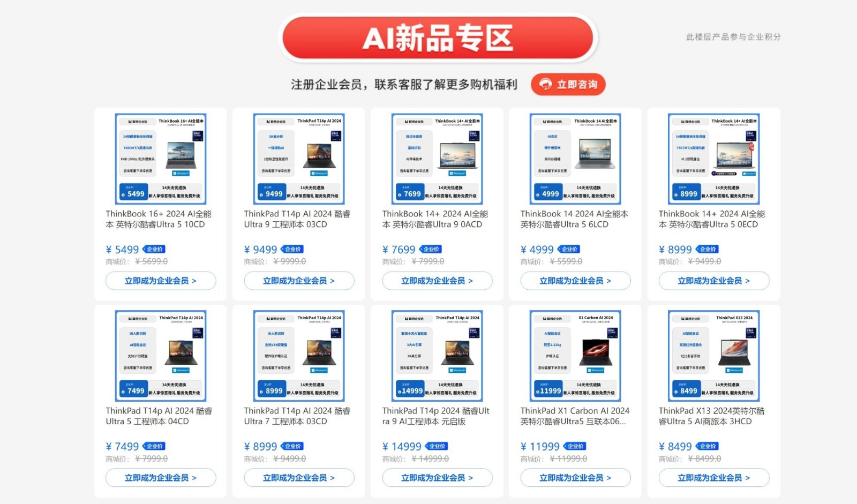Image resolution: width=857 pixels, height=504 pixels.
Task: Open ThinkPad T14p Ultra 7 工程师本 03CD title
Action: click(x=297, y=416)
